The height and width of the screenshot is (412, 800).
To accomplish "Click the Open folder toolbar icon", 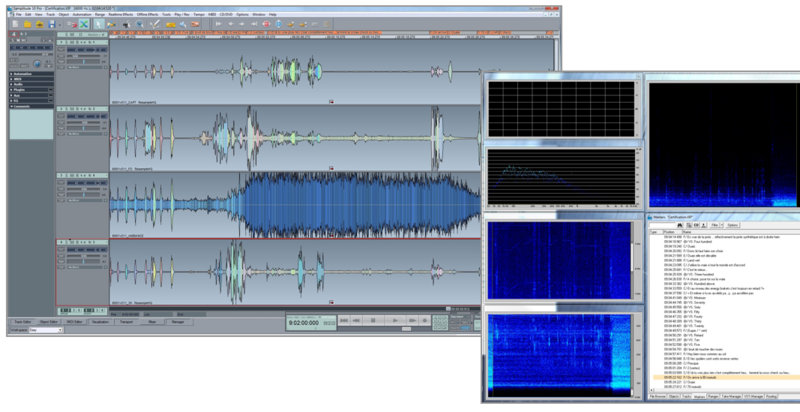I will (25, 24).
